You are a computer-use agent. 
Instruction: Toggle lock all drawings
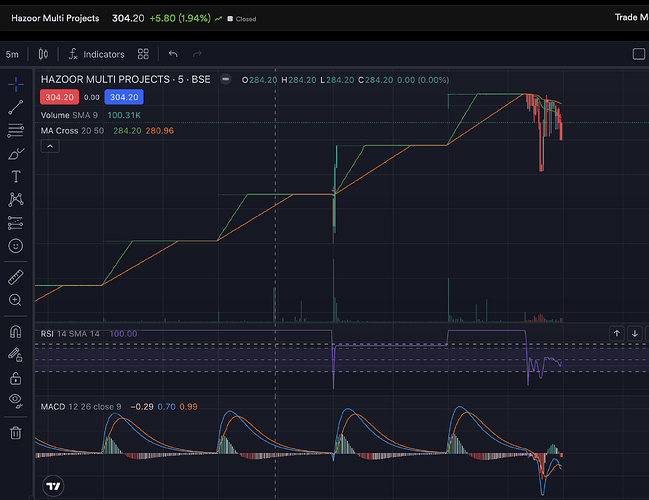coord(16,378)
